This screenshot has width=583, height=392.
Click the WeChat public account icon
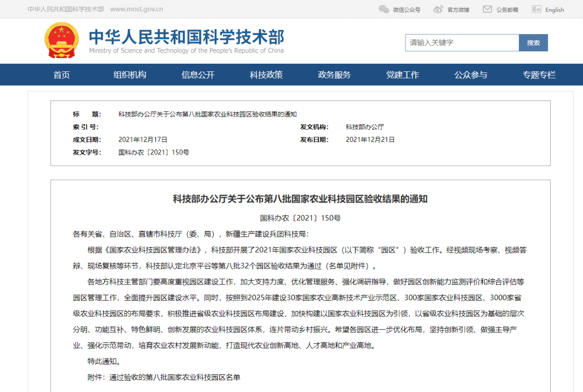[384, 9]
